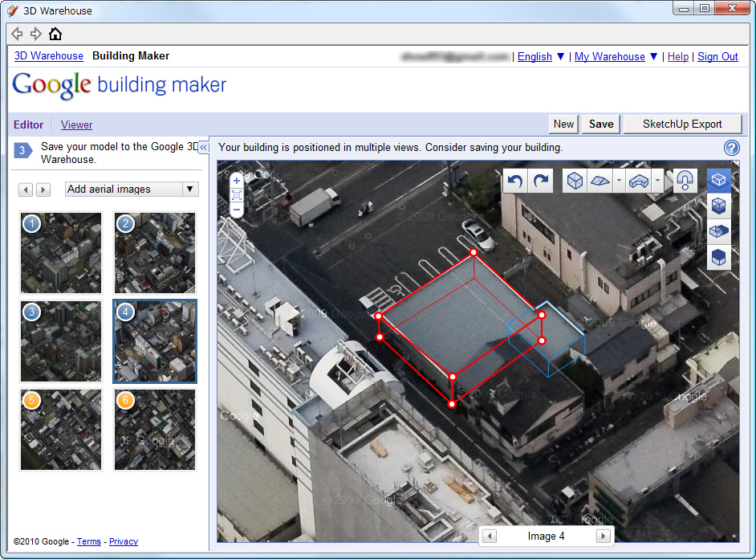Viewport: 756px width, 559px height.
Task: Open the 3D Warehouse link
Action: (x=49, y=56)
